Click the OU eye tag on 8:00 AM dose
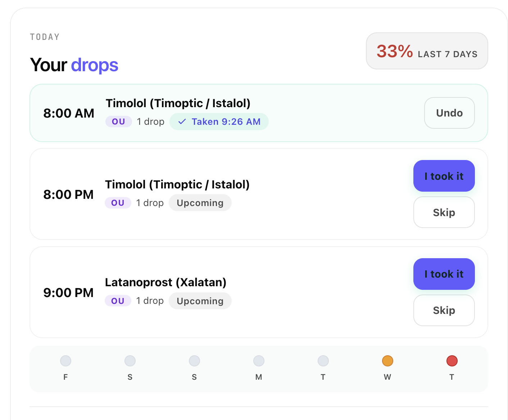The width and height of the screenshot is (508, 420). click(118, 122)
